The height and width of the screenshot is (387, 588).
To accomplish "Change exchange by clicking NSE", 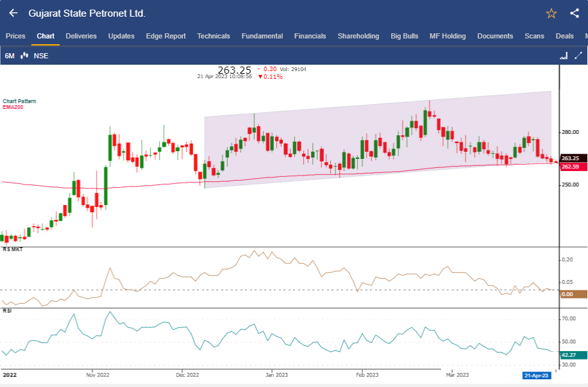I will pyautogui.click(x=42, y=56).
